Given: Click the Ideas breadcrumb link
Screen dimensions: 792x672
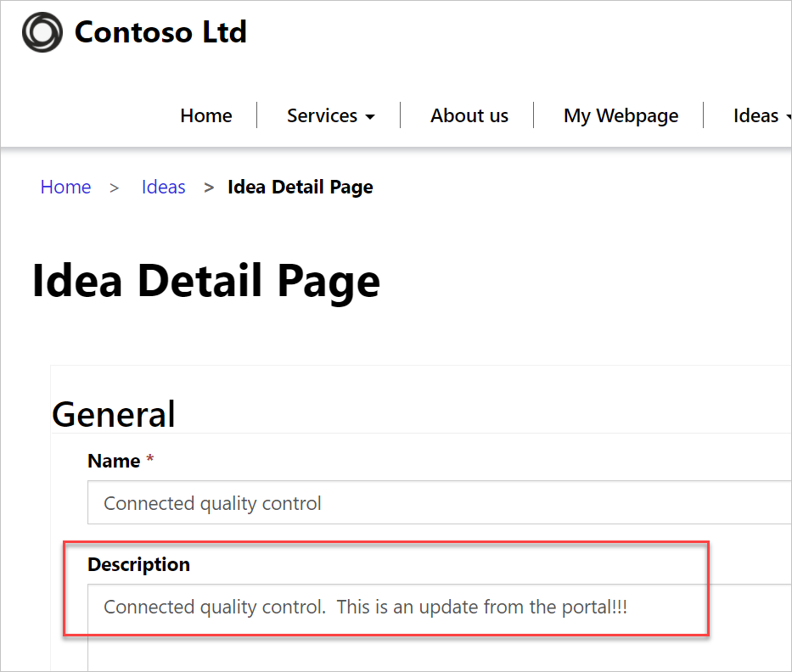Looking at the screenshot, I should 163,187.
